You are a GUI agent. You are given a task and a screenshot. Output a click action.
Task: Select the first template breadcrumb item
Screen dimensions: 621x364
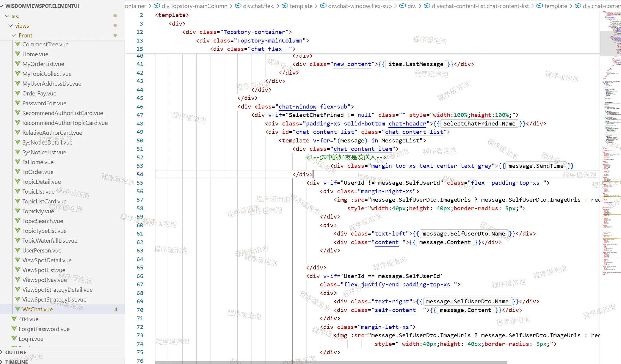pyautogui.click(x=301, y=6)
